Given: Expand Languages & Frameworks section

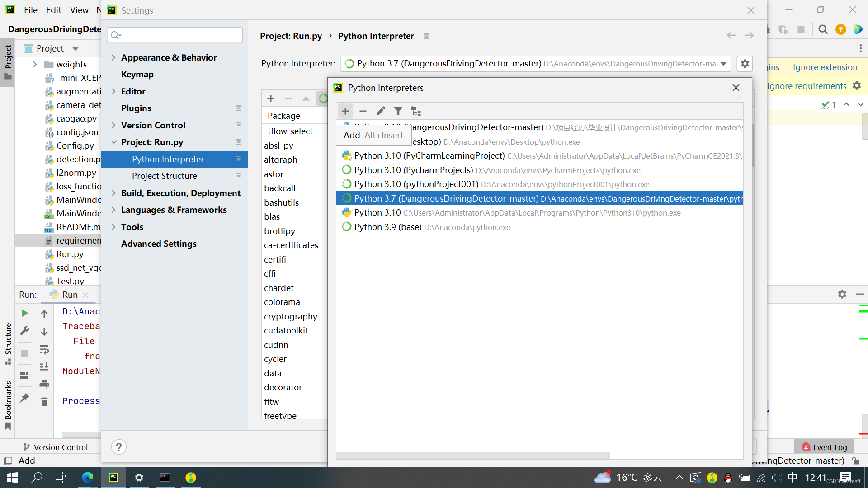Looking at the screenshot, I should coord(113,210).
